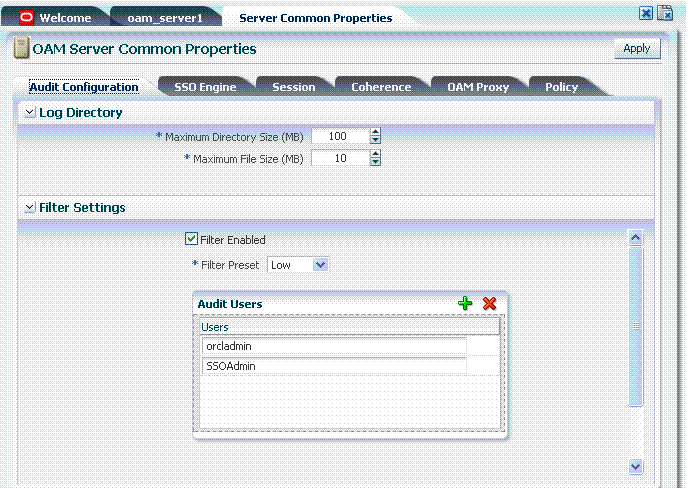691x488 pixels.
Task: Click the close tab X icon
Action: [646, 13]
